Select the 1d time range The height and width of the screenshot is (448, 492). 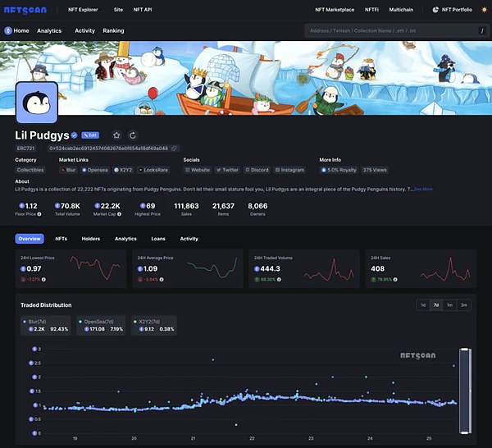[x=423, y=305]
